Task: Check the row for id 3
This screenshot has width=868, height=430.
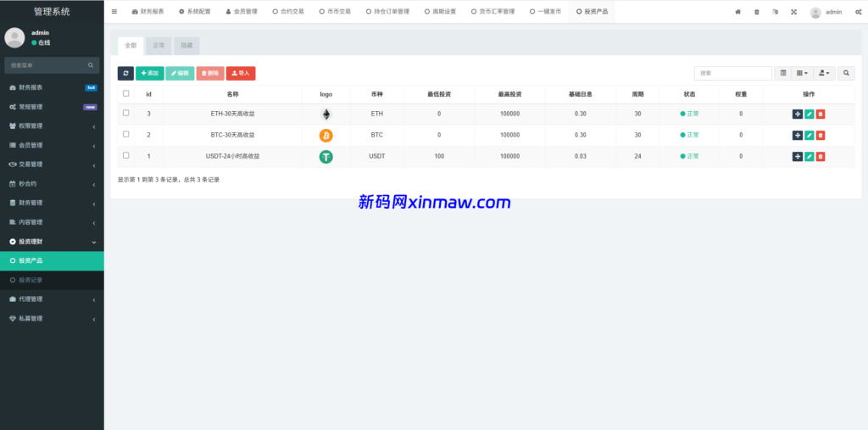Action: coord(125,113)
